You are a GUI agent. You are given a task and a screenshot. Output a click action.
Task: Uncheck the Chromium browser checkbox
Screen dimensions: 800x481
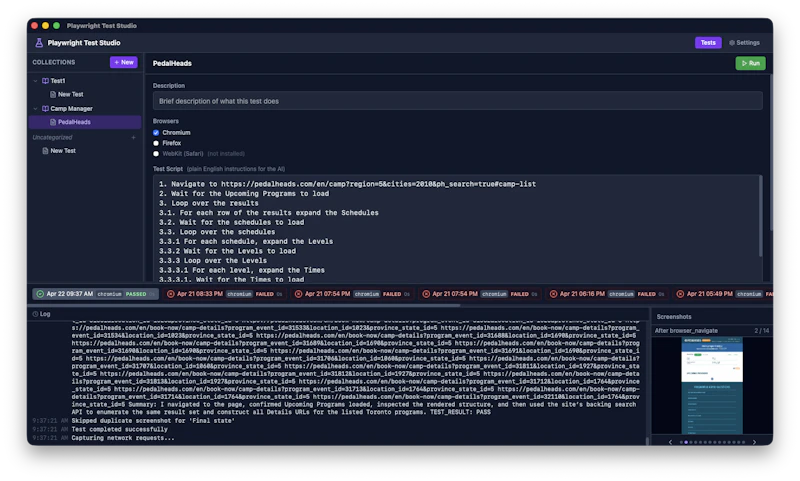[x=156, y=133]
